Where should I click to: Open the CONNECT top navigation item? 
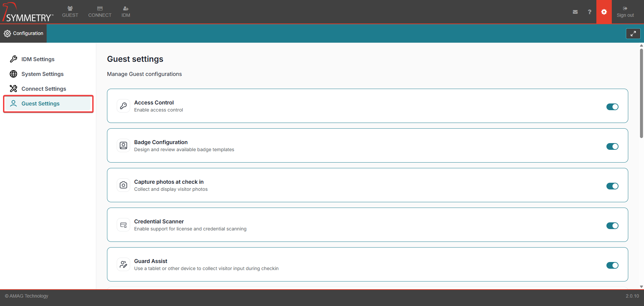click(100, 12)
